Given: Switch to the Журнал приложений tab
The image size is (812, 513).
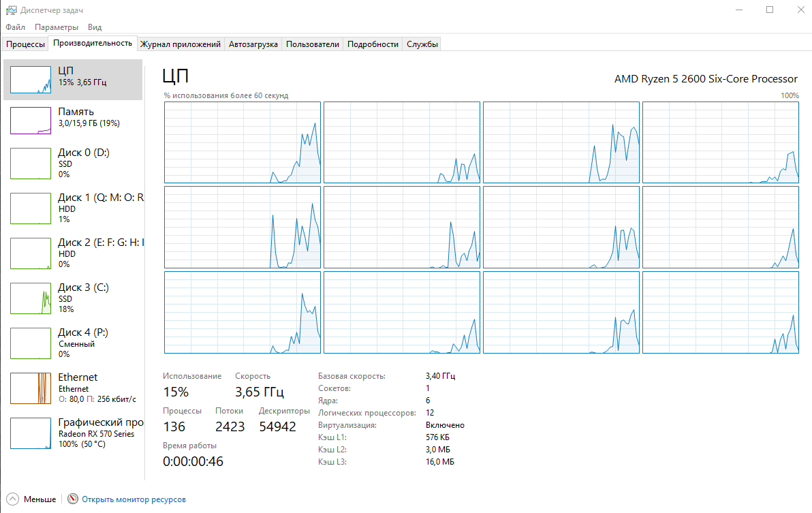Looking at the screenshot, I should coord(181,44).
